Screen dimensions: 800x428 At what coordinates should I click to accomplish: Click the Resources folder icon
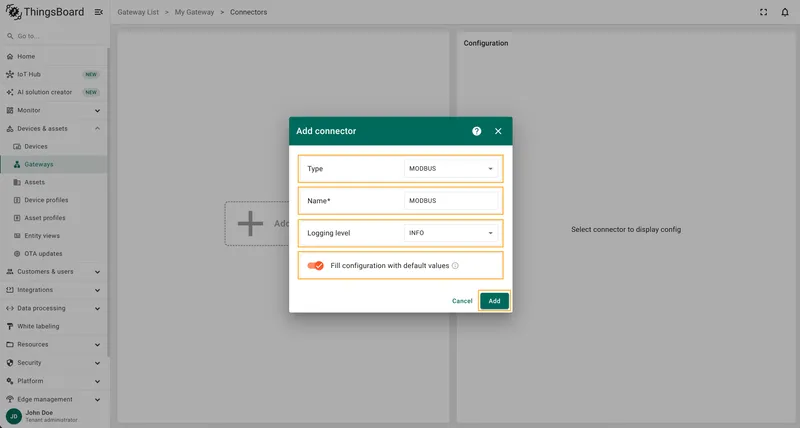(10, 344)
